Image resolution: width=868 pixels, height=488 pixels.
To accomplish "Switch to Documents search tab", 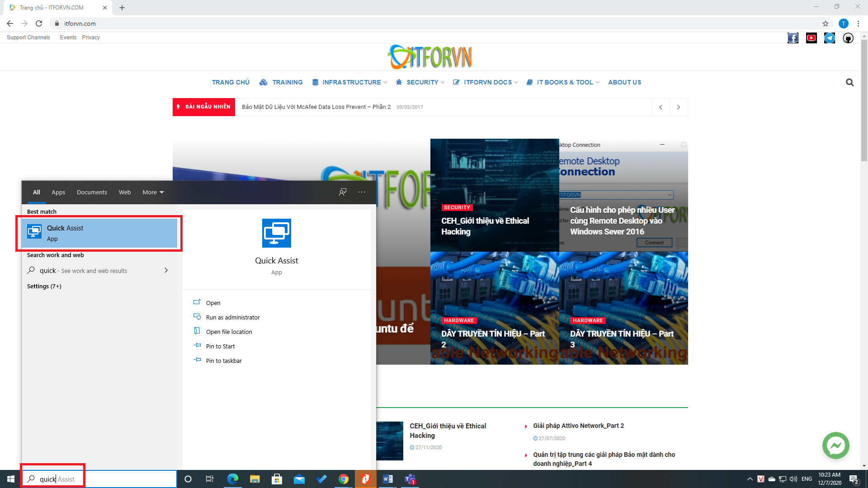I will point(92,192).
